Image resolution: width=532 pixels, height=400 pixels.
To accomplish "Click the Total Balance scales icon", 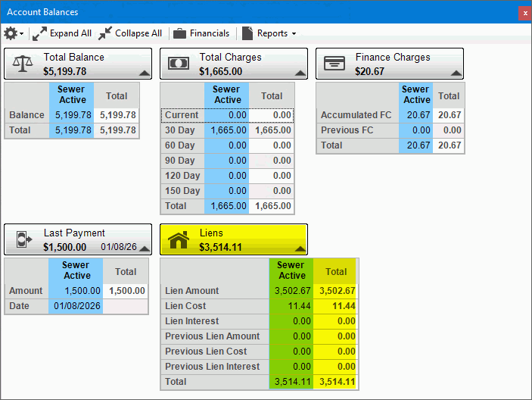I will (x=24, y=64).
